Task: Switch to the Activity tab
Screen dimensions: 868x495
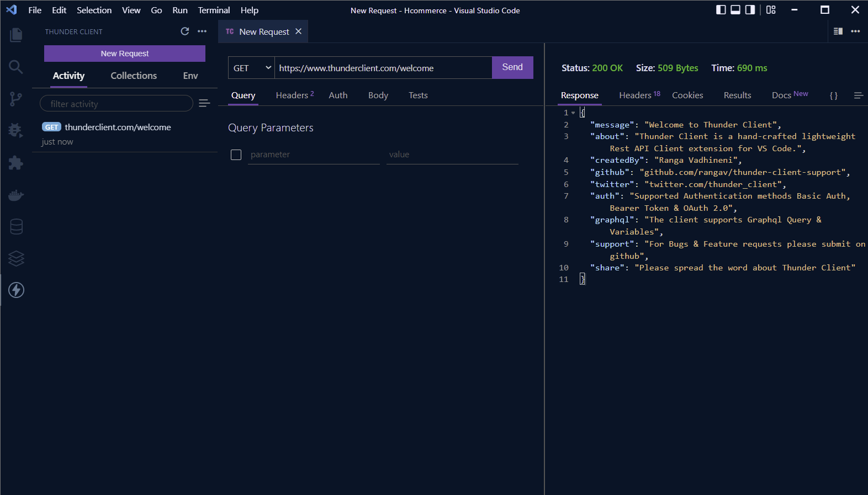Action: pos(68,76)
